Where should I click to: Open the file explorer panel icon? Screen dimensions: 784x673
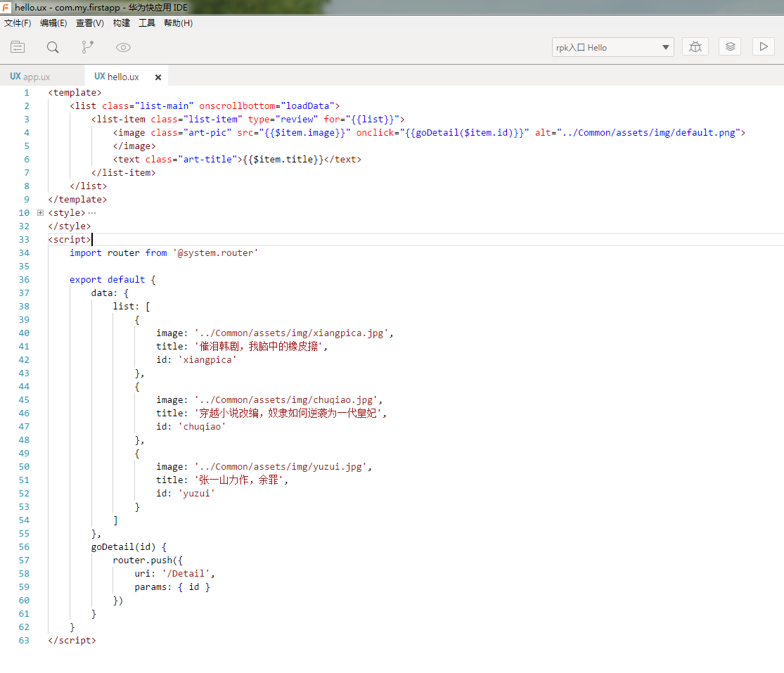tap(18, 47)
